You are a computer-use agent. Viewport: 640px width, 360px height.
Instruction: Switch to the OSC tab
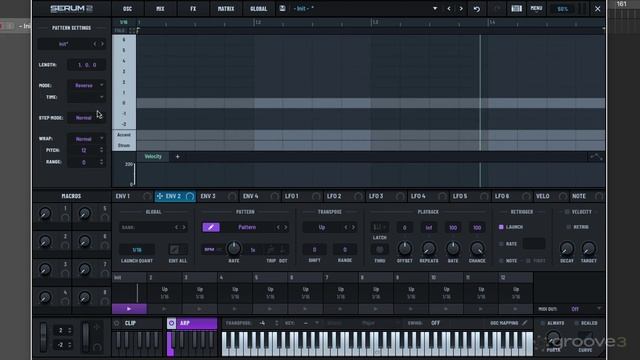[x=127, y=9]
